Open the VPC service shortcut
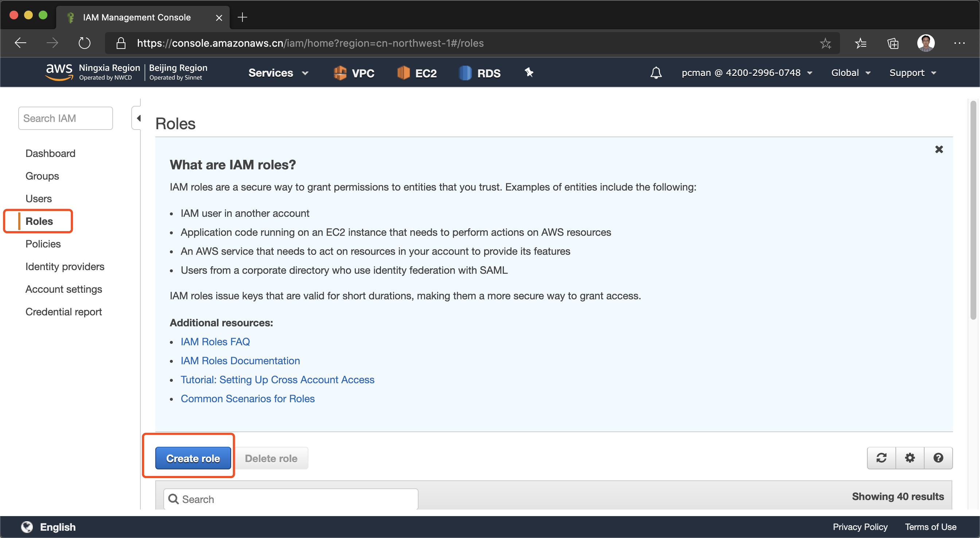The width and height of the screenshot is (980, 538). (354, 73)
